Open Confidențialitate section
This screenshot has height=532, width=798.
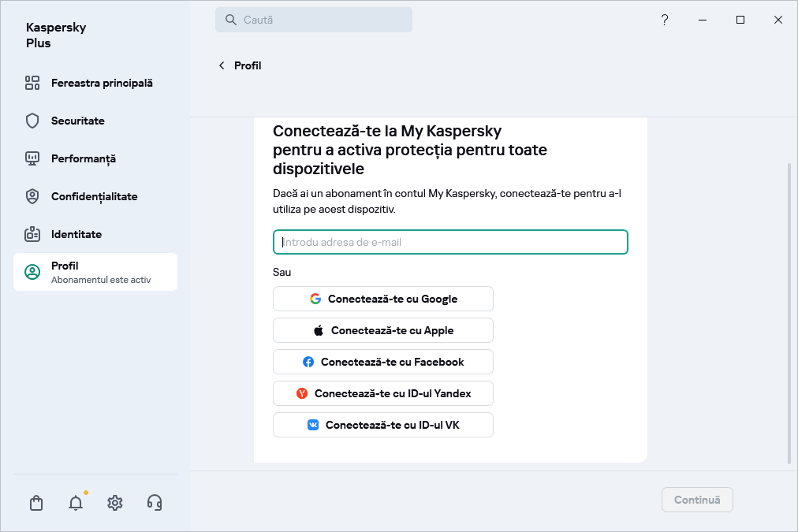pos(94,196)
